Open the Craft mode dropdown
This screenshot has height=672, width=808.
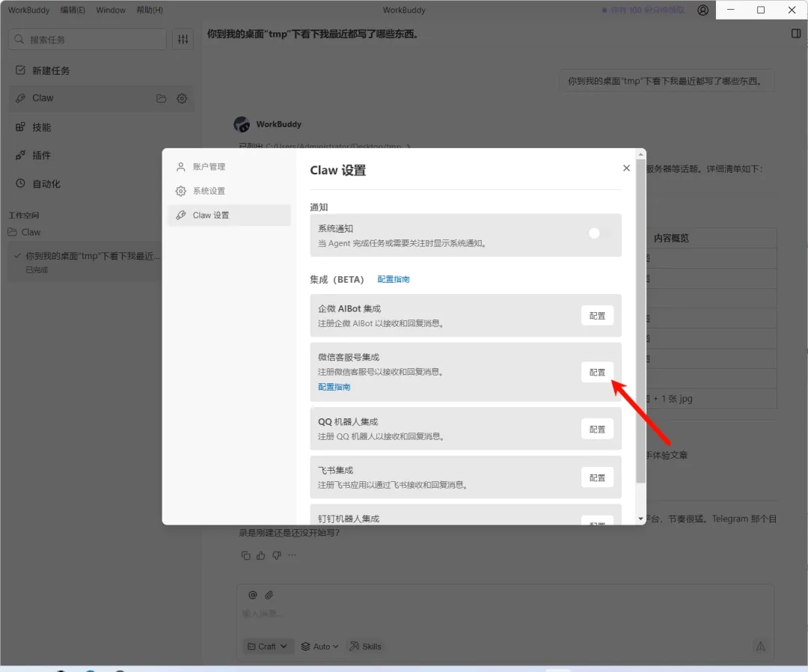click(x=267, y=647)
